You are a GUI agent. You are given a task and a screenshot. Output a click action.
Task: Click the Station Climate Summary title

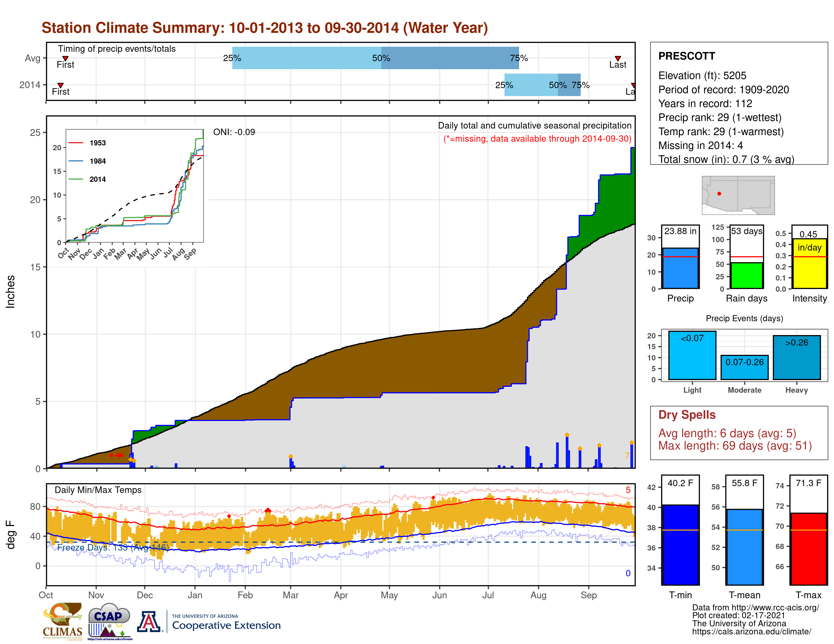265,28
